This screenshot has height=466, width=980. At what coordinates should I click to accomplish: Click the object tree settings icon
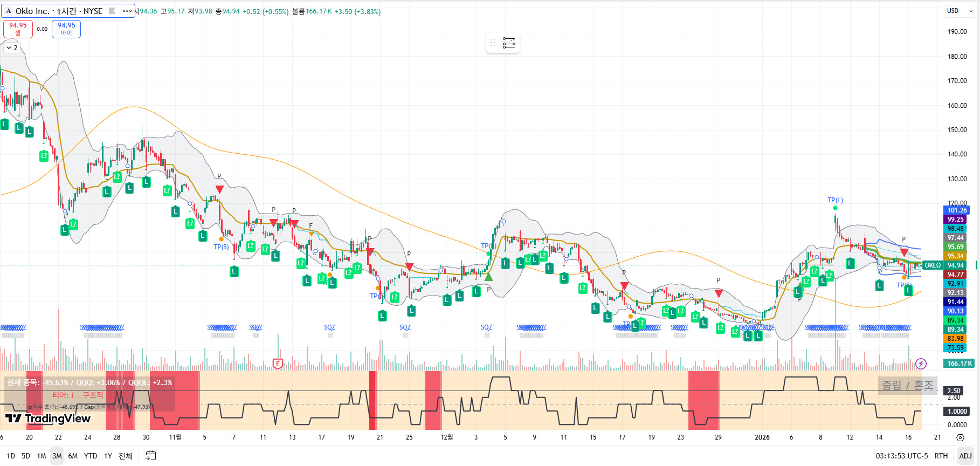pos(509,43)
